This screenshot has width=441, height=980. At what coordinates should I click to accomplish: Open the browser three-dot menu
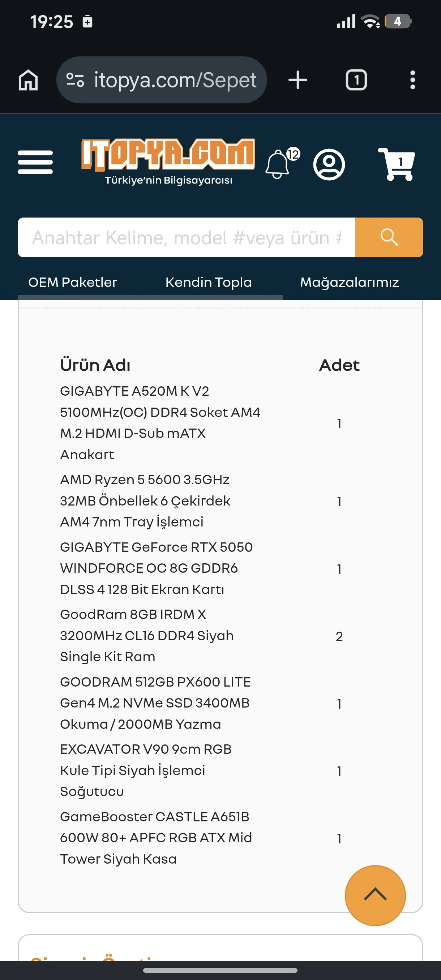[x=412, y=80]
